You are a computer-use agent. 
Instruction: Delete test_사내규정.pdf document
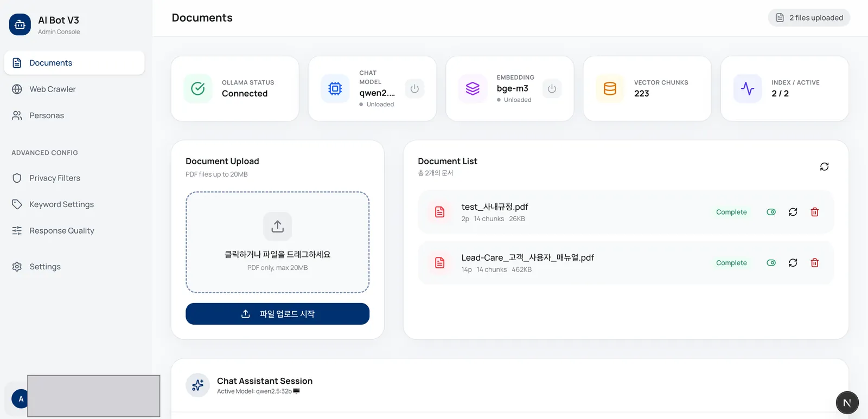point(814,212)
